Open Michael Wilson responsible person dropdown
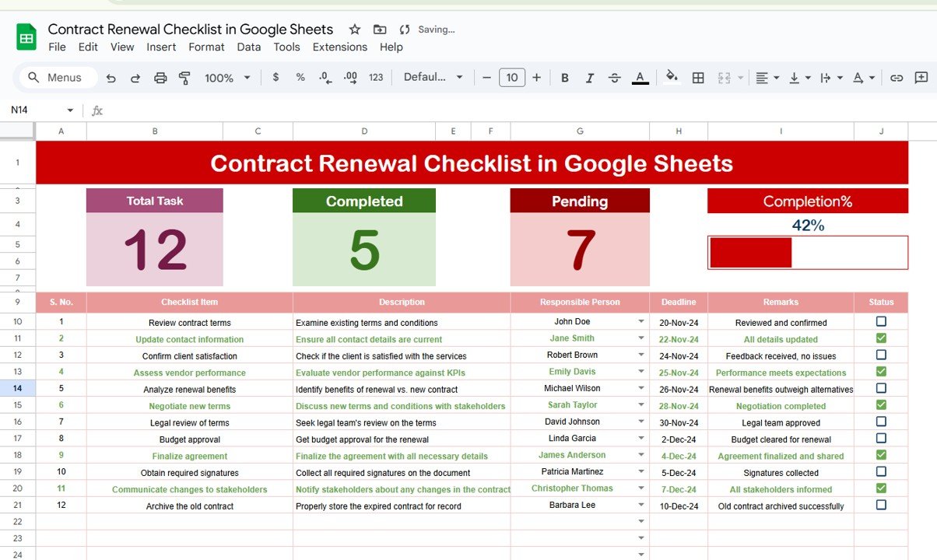Image resolution: width=937 pixels, height=560 pixels. (x=641, y=388)
